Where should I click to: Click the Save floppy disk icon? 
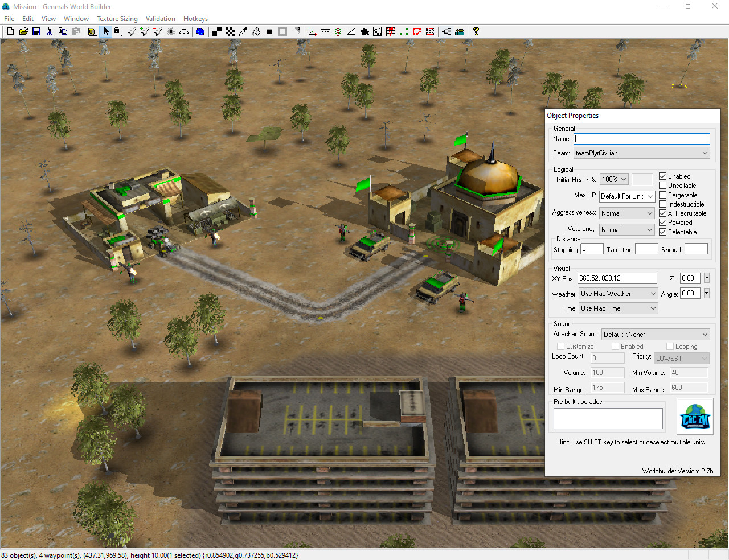36,32
